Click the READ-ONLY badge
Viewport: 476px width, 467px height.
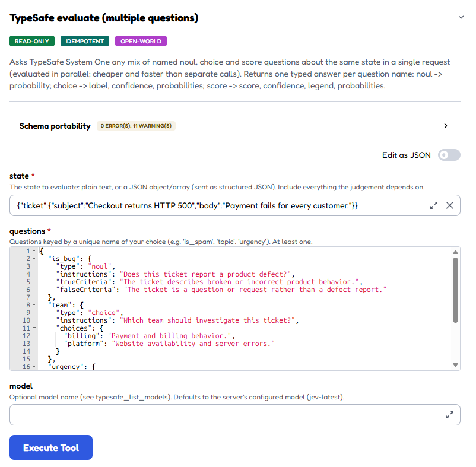[32, 41]
